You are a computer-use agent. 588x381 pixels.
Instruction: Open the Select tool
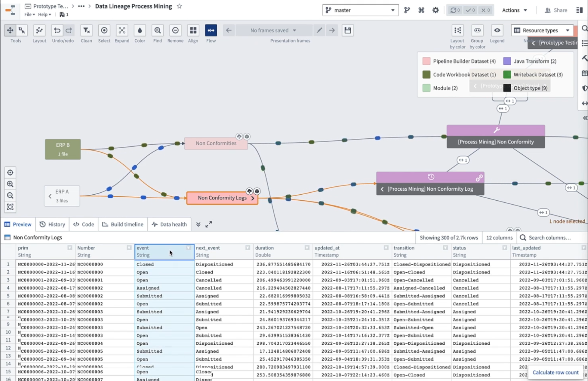(104, 30)
